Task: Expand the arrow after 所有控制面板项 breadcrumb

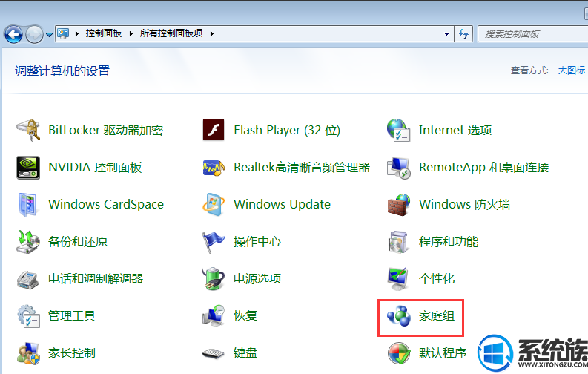Action: tap(212, 33)
